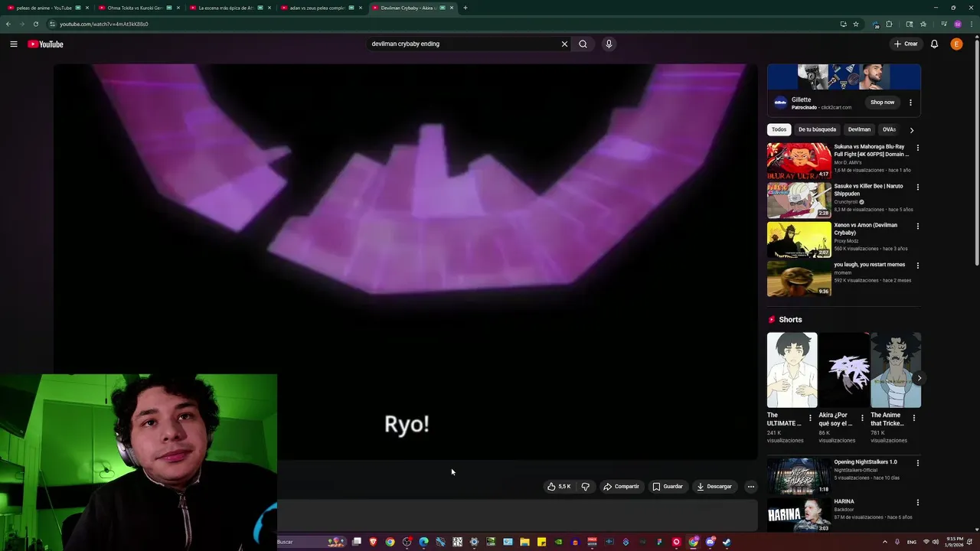Open 'The Anime that Tricke...' short
The image size is (980, 551).
pos(895,370)
